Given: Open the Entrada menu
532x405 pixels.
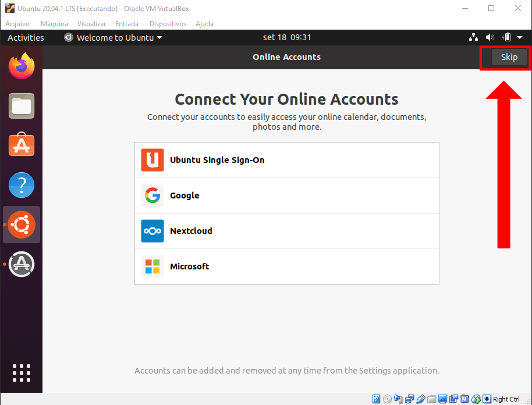Looking at the screenshot, I should click(x=127, y=24).
